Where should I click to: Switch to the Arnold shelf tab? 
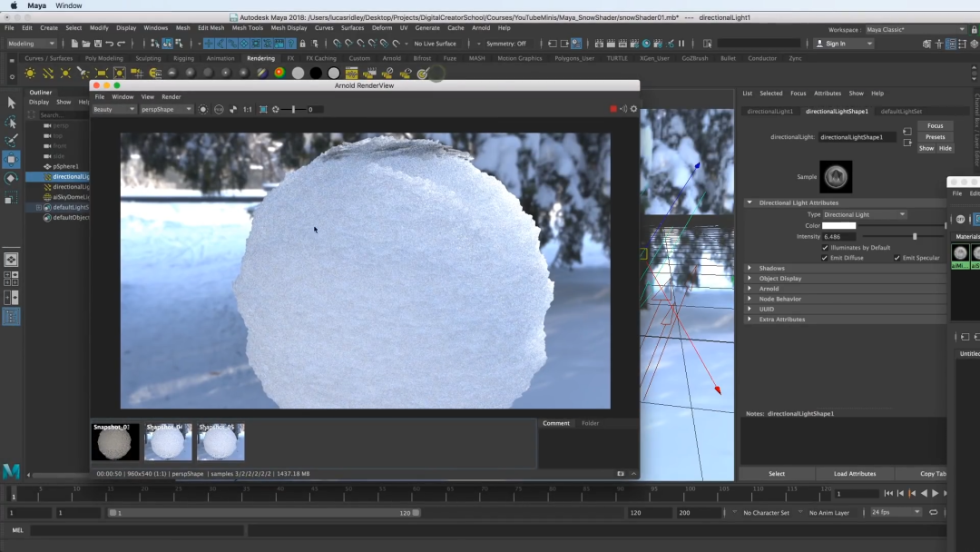[391, 58]
